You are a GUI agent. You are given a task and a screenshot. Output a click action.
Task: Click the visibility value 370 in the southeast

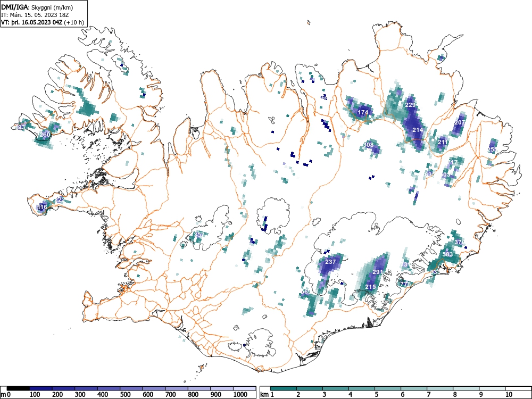coord(460,242)
